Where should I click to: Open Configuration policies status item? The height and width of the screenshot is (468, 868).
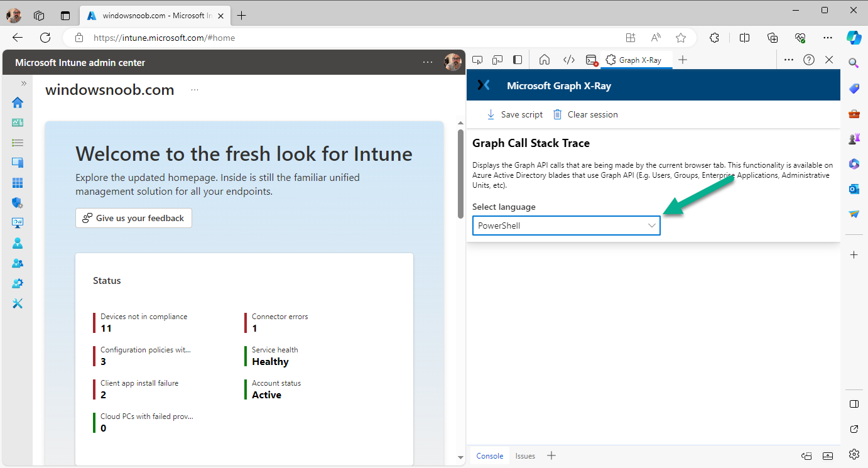[x=146, y=356]
